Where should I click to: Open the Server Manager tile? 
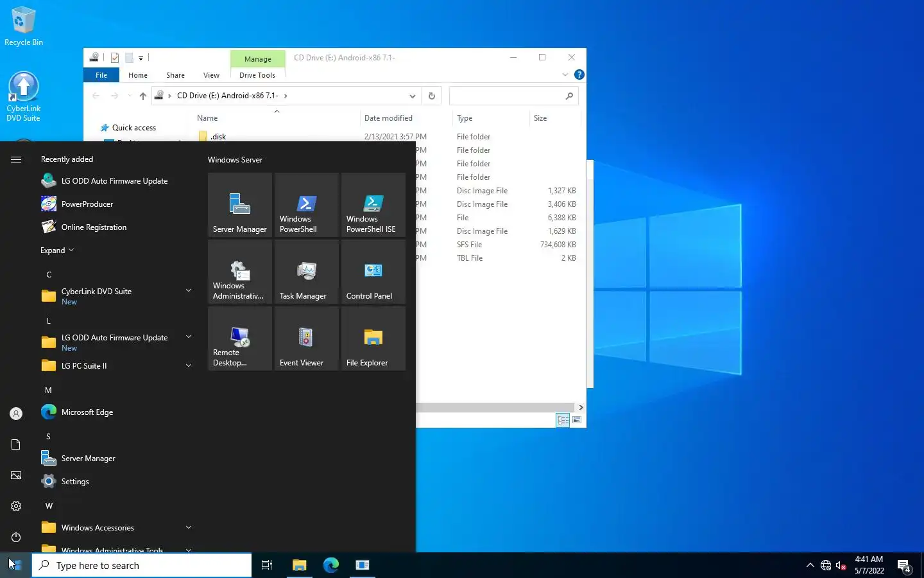point(240,205)
